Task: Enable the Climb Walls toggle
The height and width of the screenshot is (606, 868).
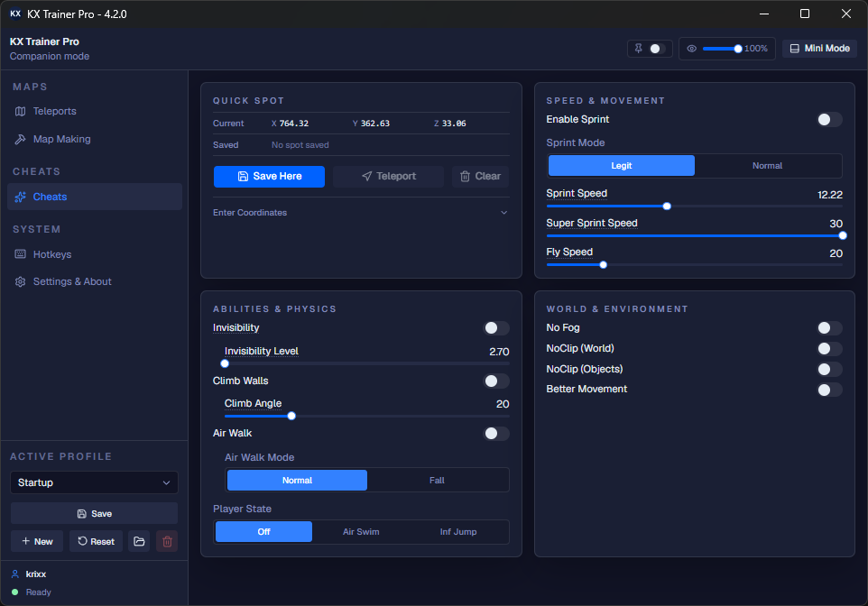Action: tap(496, 381)
